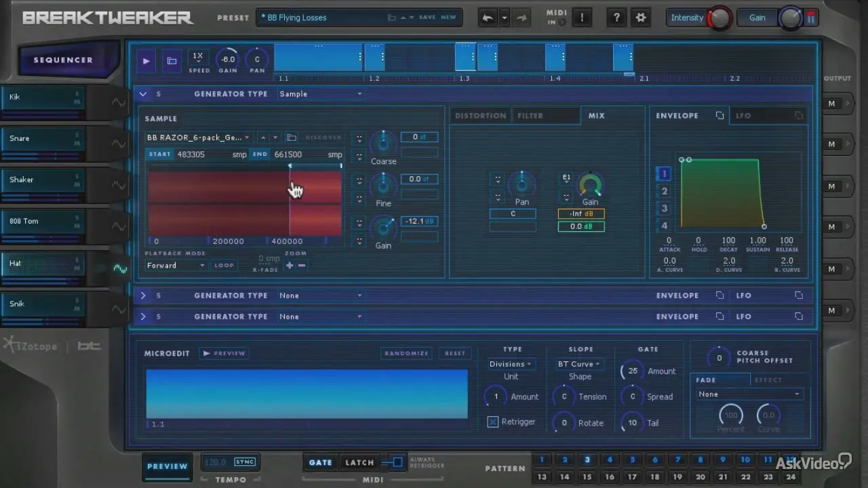
Task: Click the copy icon next to ENVELOPE tab
Action: pos(719,116)
